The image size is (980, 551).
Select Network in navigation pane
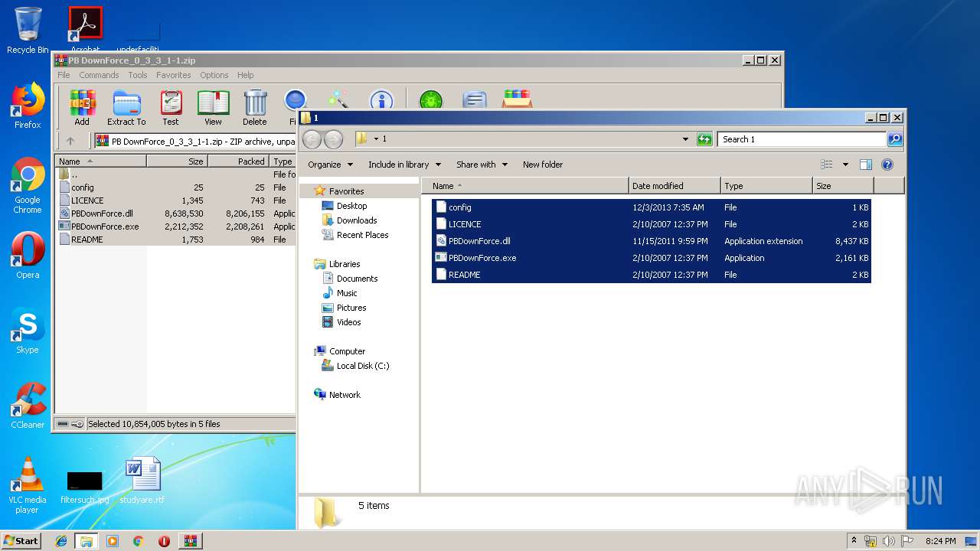click(345, 395)
